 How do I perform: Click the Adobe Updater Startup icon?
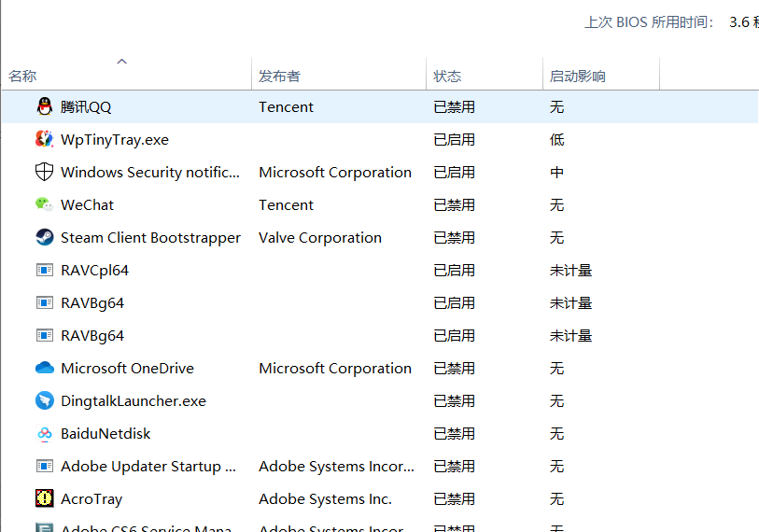point(44,467)
